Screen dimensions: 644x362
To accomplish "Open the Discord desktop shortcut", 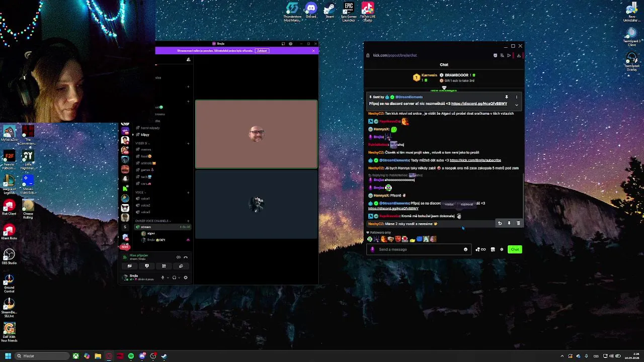I will tap(311, 11).
